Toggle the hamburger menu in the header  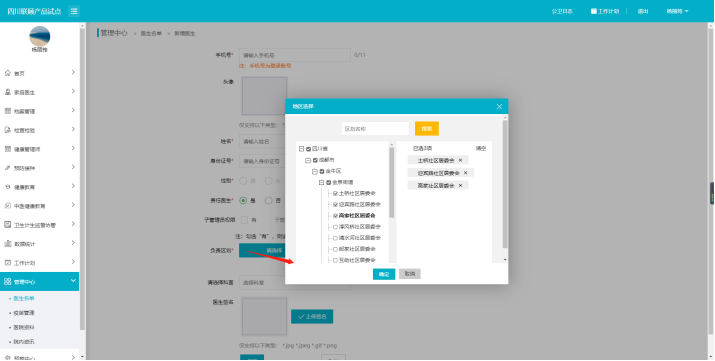click(74, 11)
